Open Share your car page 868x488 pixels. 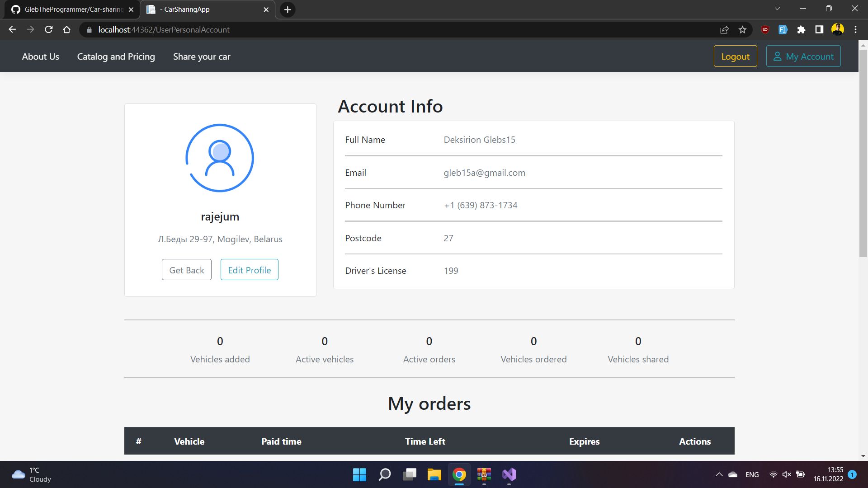(202, 56)
